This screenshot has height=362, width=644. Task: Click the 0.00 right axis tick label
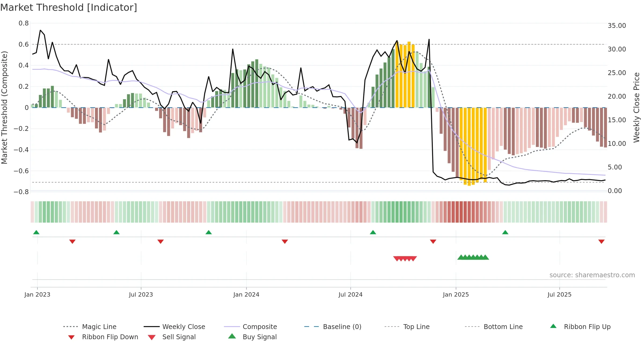coord(615,191)
